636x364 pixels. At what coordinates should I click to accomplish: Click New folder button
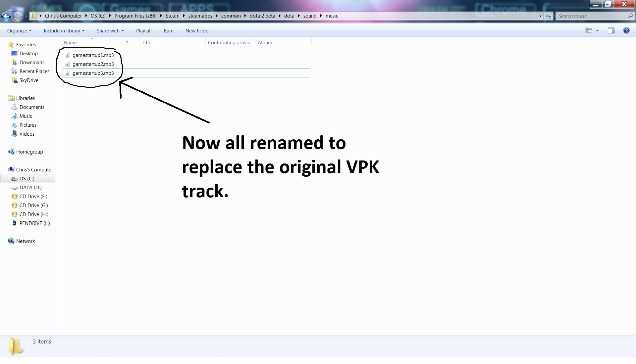click(x=197, y=31)
